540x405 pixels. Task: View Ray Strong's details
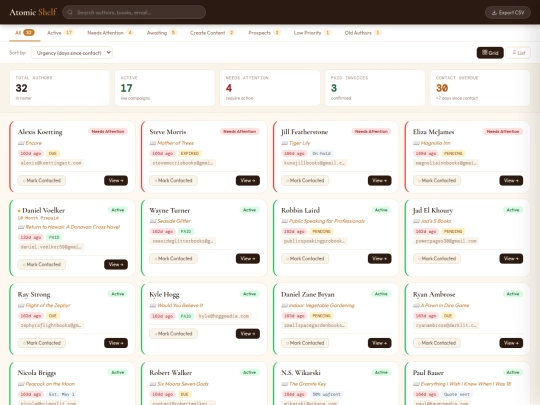click(116, 343)
